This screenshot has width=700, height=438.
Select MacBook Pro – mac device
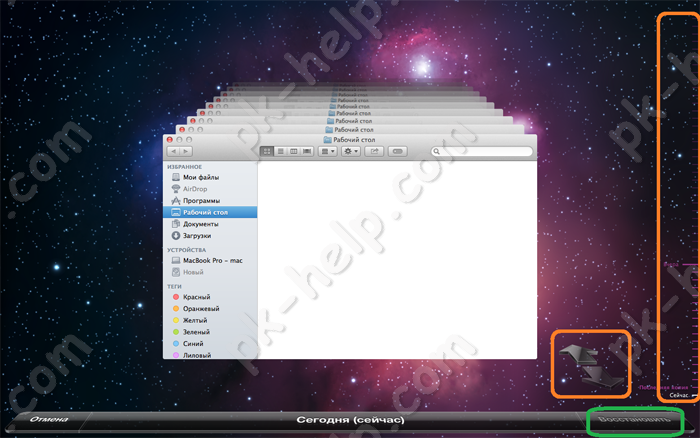210,260
